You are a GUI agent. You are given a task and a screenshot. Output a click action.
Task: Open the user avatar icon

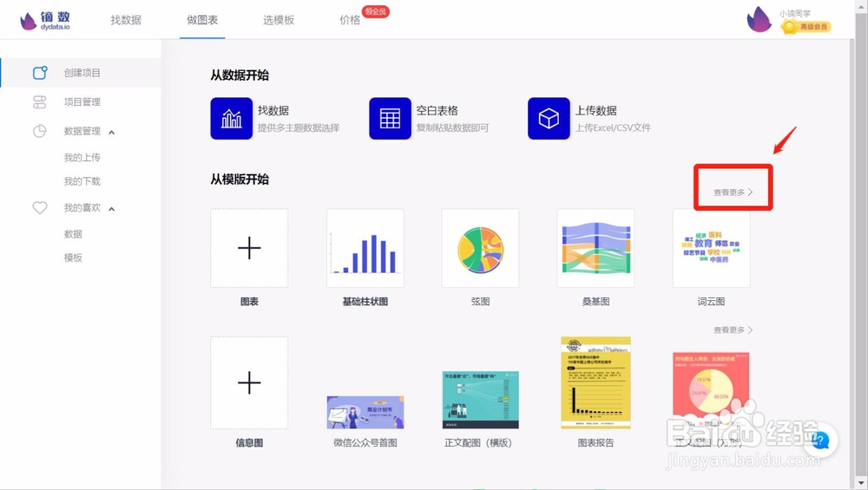759,19
